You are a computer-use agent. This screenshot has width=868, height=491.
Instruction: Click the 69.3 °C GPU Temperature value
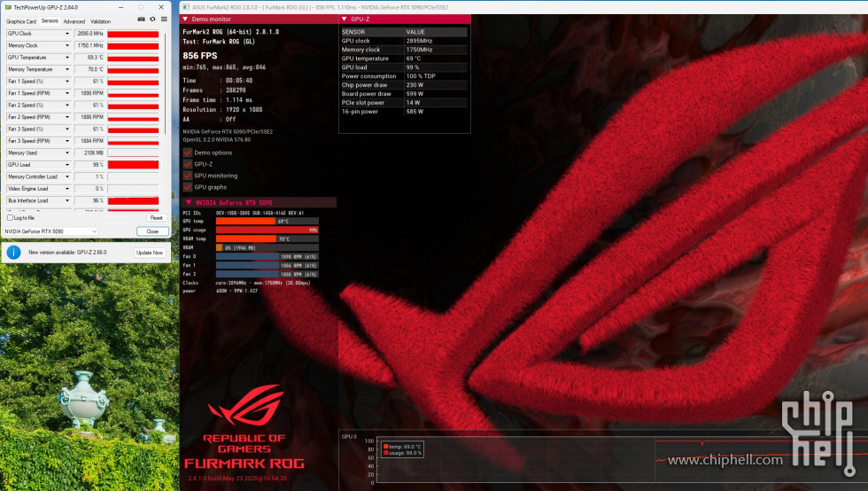(x=89, y=58)
